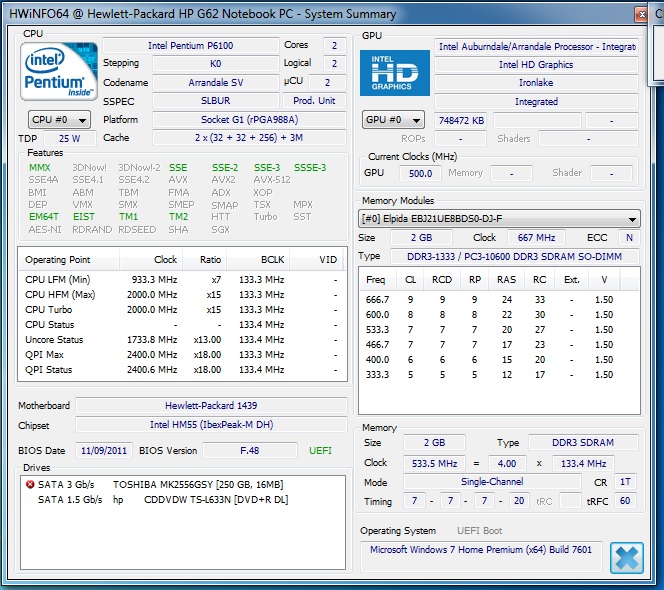664x590 pixels.
Task: Click the QPI Max row
Action: click(182, 355)
